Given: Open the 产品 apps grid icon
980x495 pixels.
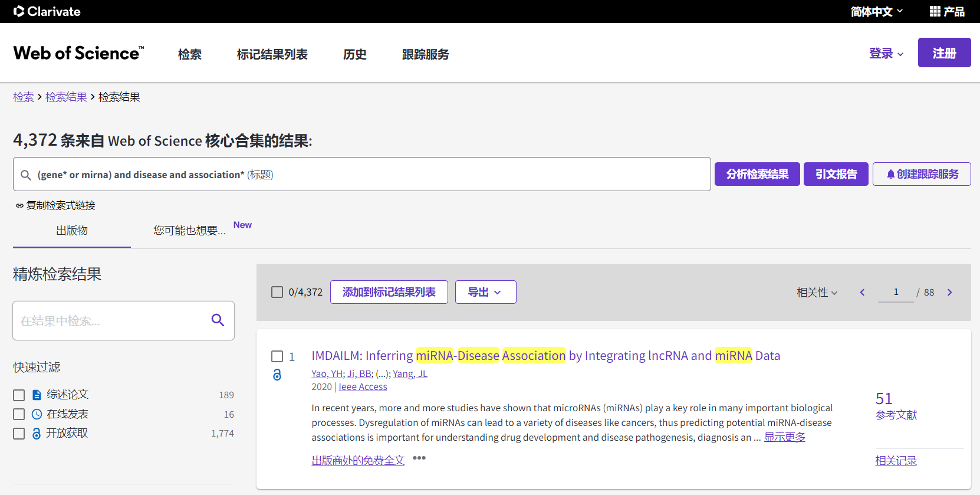Looking at the screenshot, I should tap(935, 11).
